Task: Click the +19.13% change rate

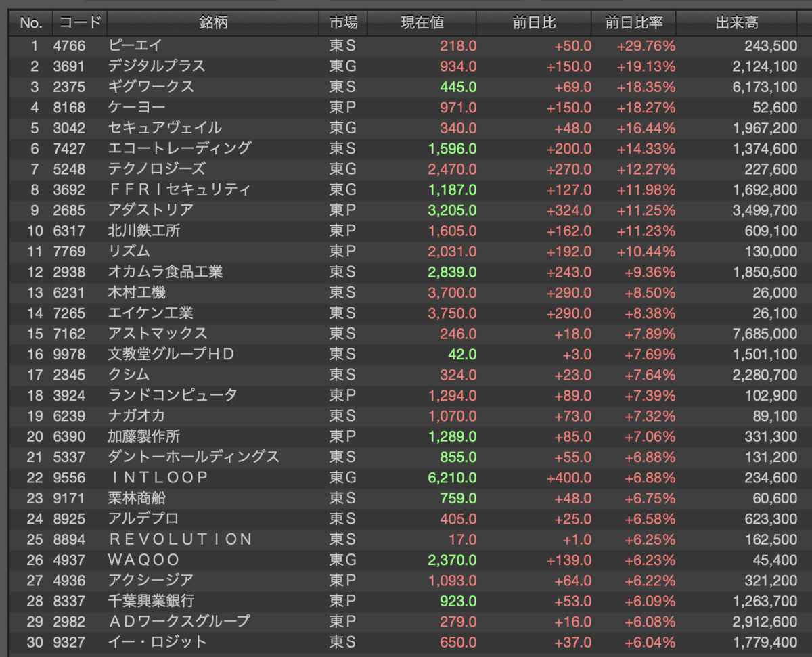Action: click(x=646, y=66)
